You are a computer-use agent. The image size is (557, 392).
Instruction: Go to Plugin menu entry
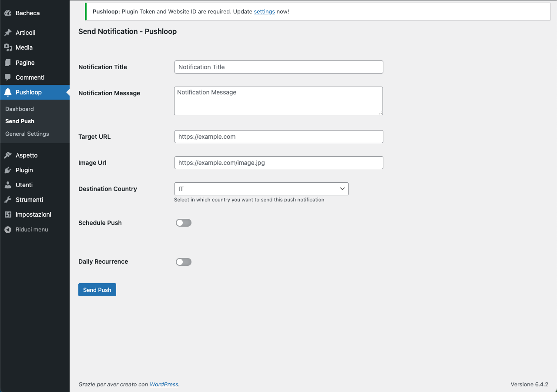pyautogui.click(x=35, y=170)
